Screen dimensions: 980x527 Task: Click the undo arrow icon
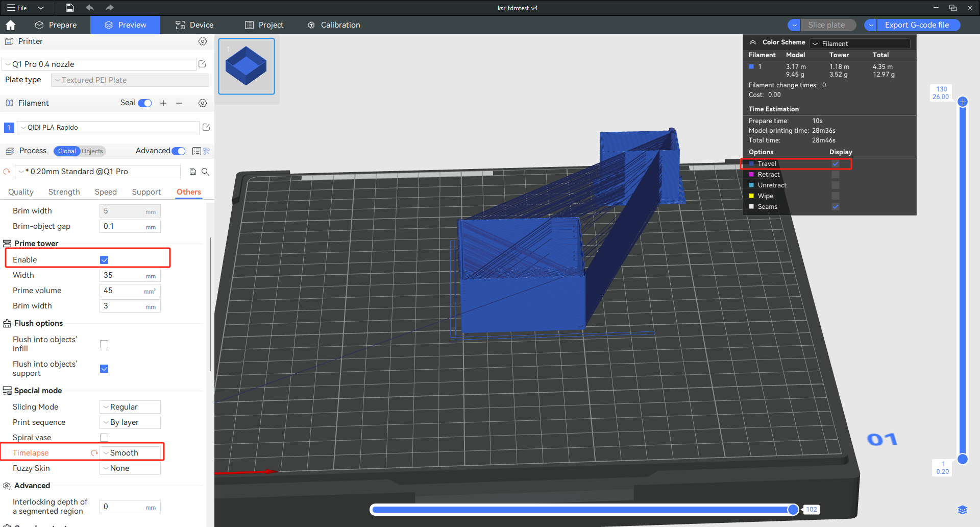click(x=90, y=8)
